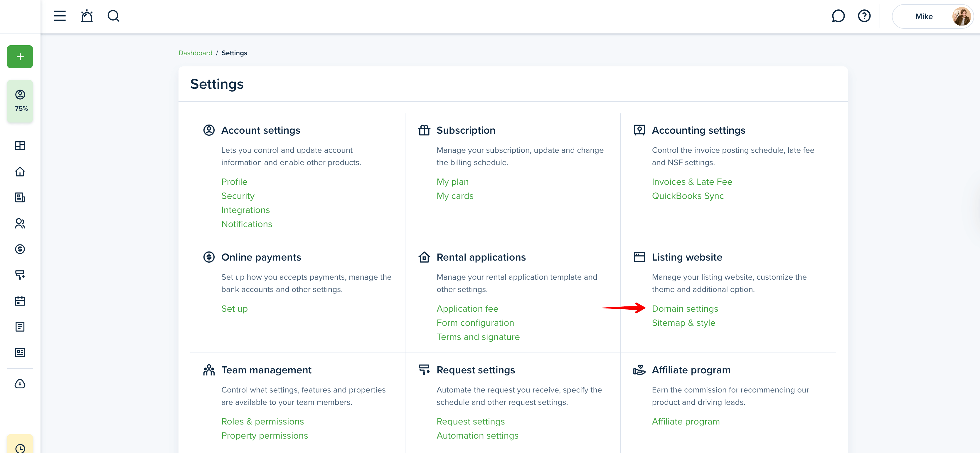Open the Notifications settings link
The height and width of the screenshot is (453, 980).
(247, 224)
